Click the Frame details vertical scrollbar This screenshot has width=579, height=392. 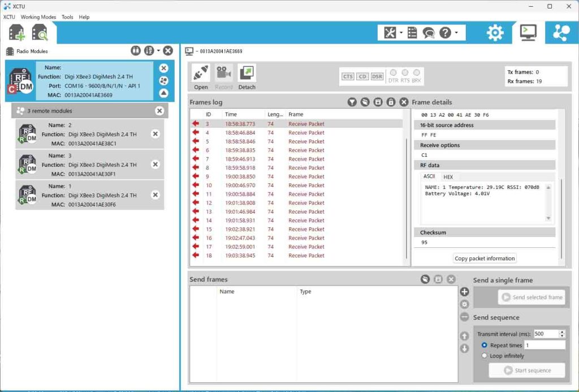[x=561, y=219]
